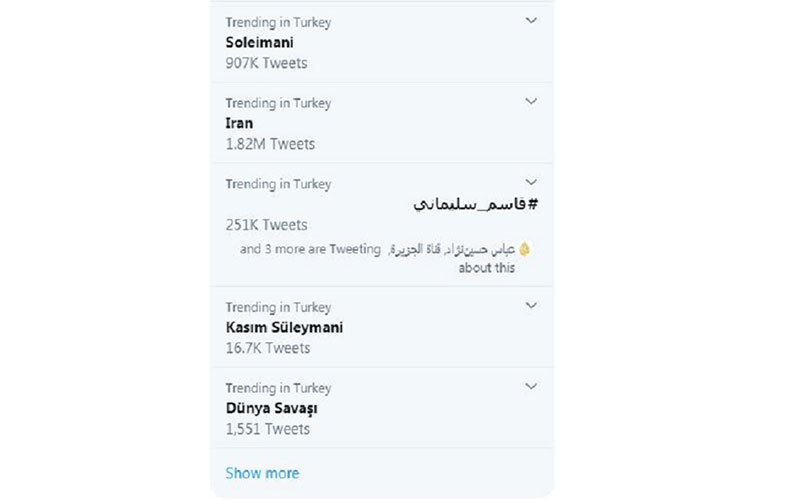
Task: Open the chevron menu for Dünya Savaşı
Action: tap(531, 386)
